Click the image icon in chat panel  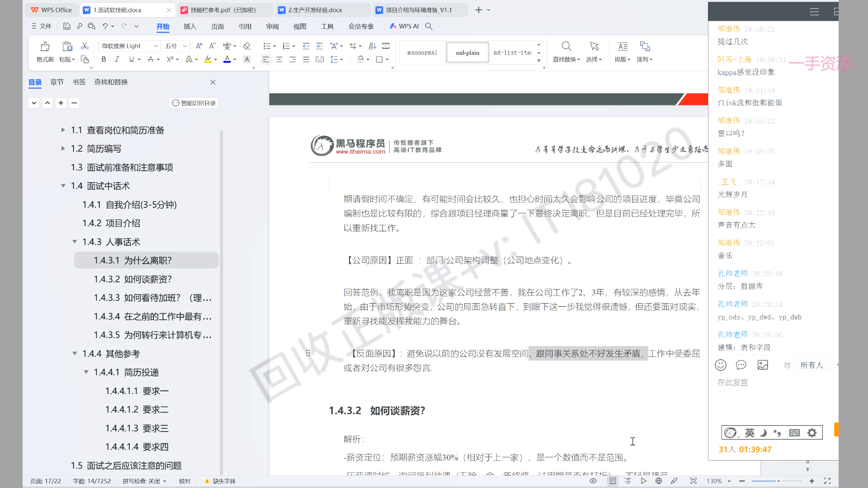(763, 365)
